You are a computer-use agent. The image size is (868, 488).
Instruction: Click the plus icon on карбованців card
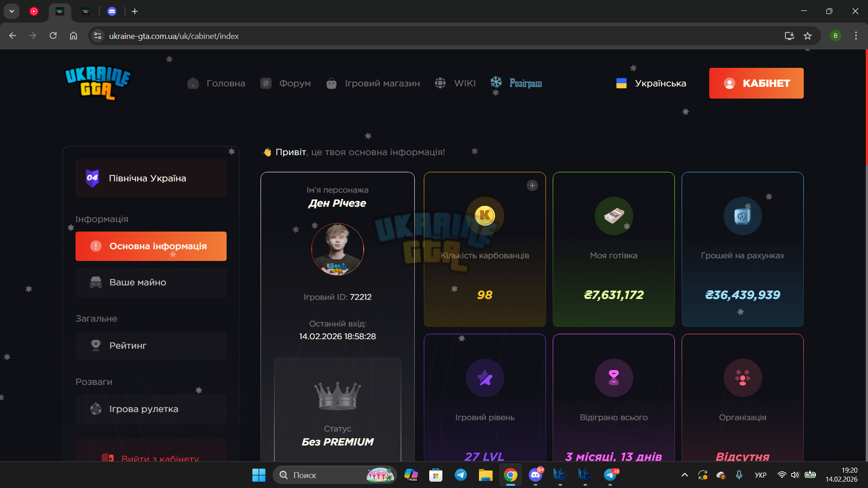532,185
